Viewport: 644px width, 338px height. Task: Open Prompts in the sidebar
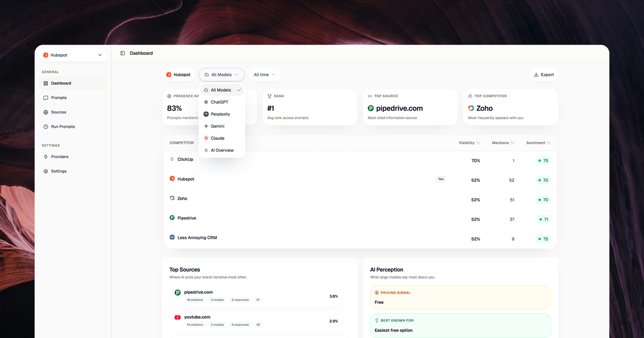[x=73, y=98]
